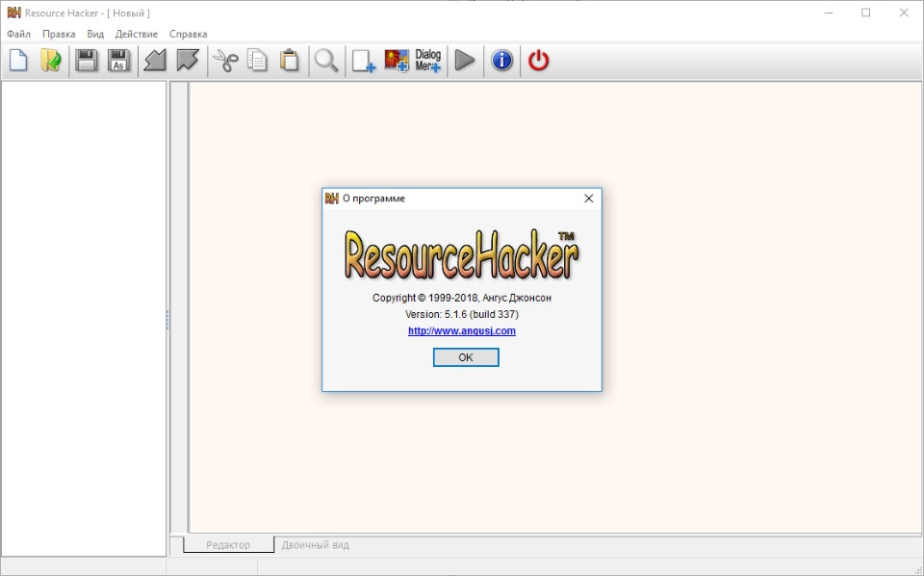Click the ResourceHacker logo in the dialog
Image resolution: width=924 pixels, height=576 pixels.
[x=461, y=254]
